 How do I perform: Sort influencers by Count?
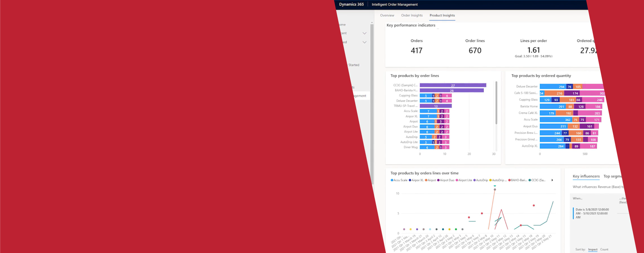click(x=604, y=249)
